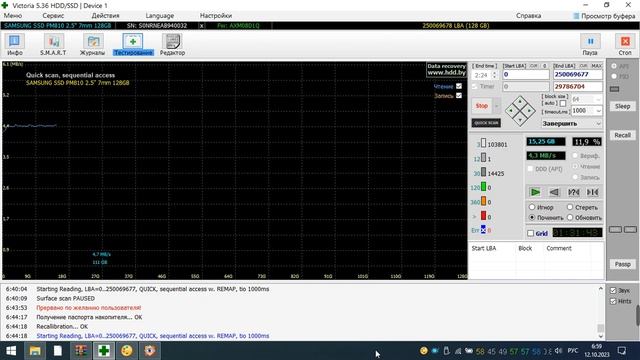
Task: Click the orange 360 ms block swatch
Action: 483,201
